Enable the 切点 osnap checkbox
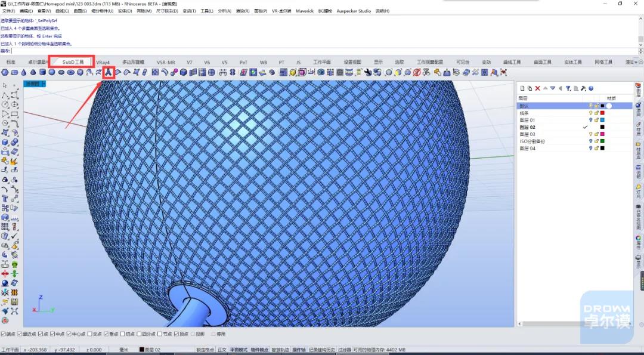This screenshot has width=644, height=355. point(122,334)
